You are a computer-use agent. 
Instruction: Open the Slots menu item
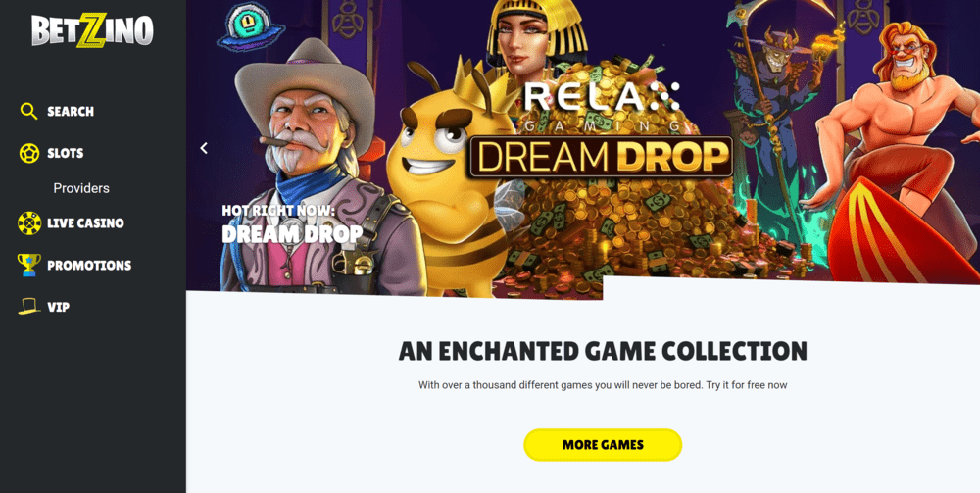(x=65, y=153)
